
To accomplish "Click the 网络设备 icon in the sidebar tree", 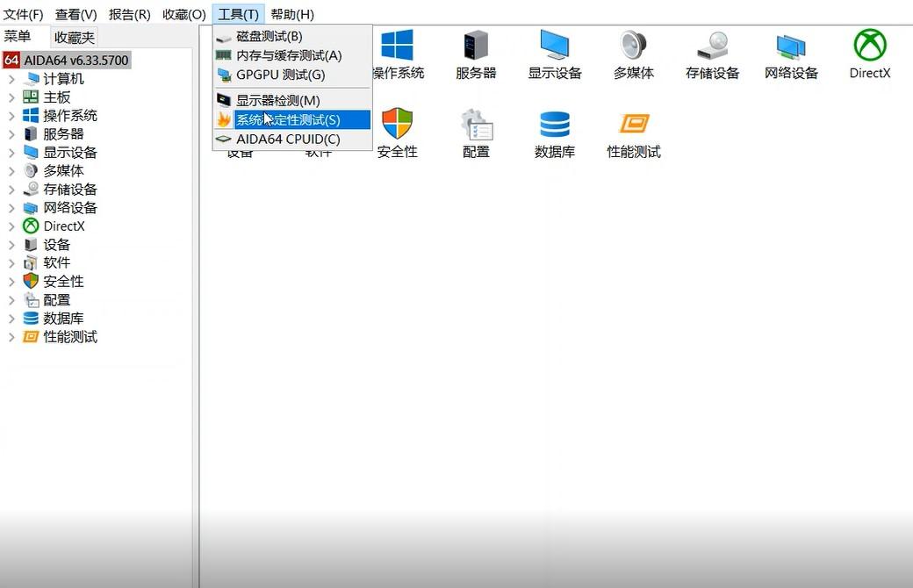I will tap(31, 208).
